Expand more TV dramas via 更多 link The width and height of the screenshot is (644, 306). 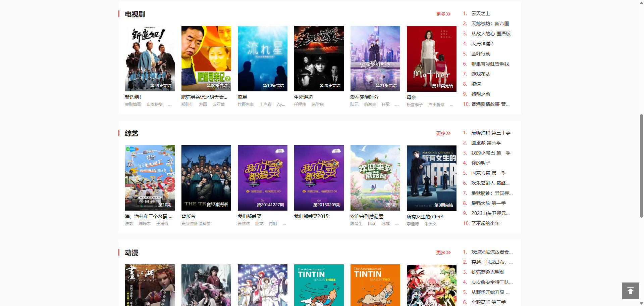click(443, 14)
